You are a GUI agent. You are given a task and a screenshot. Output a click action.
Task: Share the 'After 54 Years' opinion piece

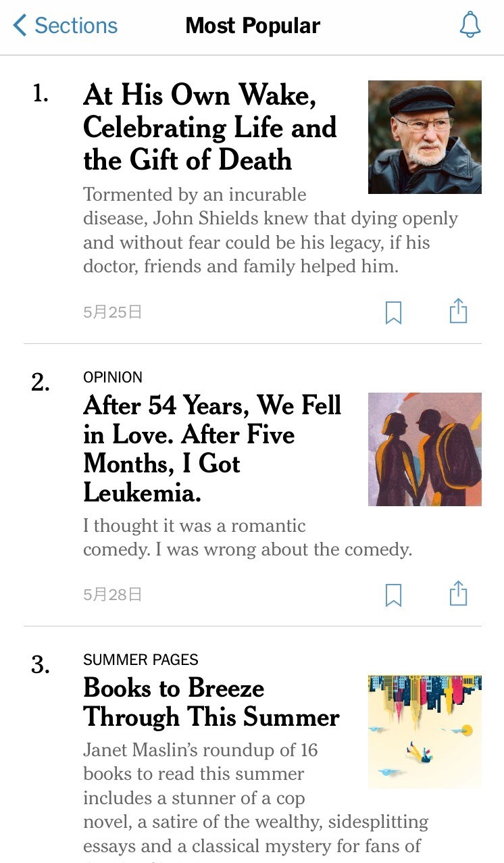pos(458,594)
